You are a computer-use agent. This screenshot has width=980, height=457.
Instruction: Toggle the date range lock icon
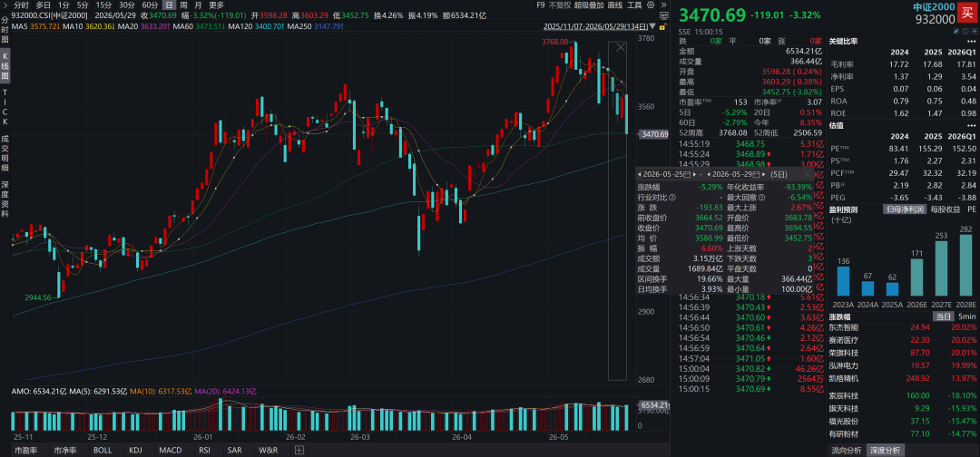coord(663,27)
